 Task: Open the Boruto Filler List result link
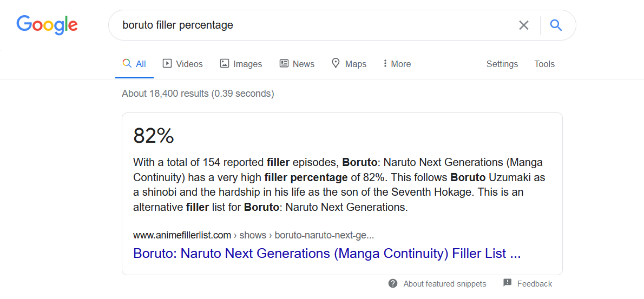[x=327, y=254]
